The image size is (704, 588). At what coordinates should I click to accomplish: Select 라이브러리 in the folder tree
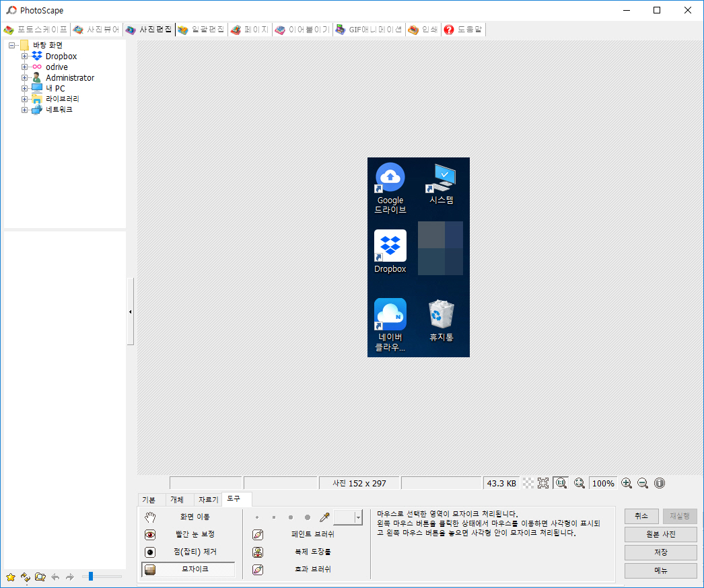click(63, 99)
